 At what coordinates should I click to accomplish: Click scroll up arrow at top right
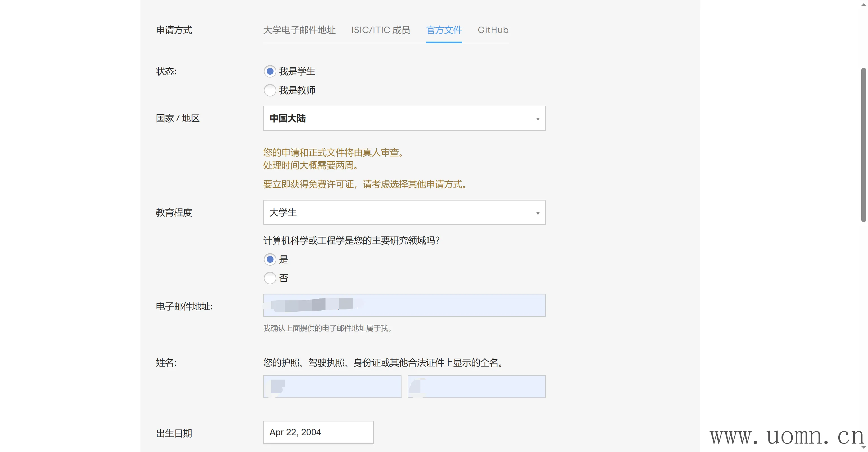863,5
